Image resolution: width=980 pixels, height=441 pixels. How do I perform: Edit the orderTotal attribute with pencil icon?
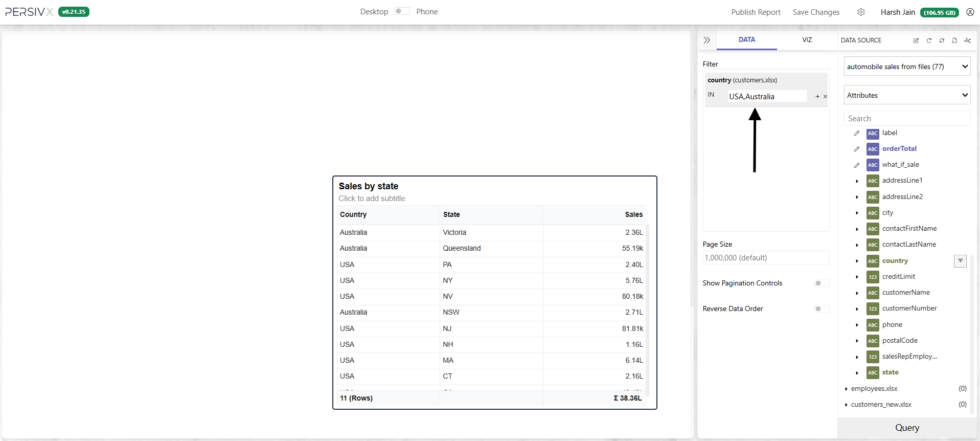coord(857,149)
